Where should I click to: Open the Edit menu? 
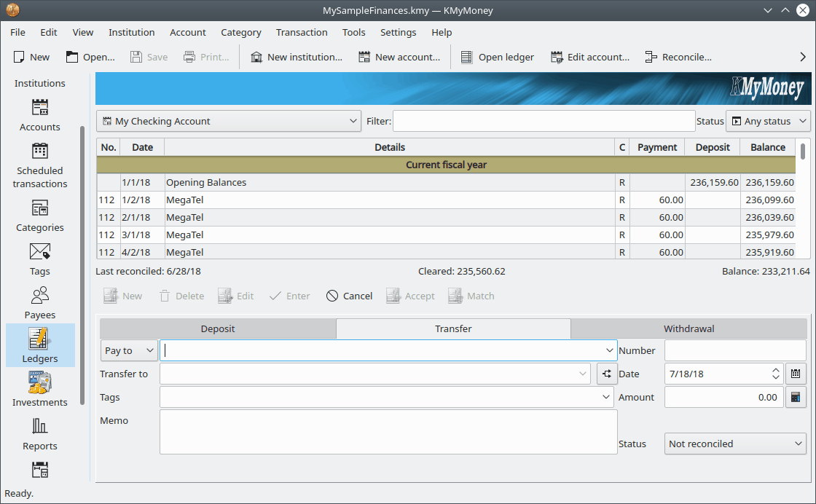(49, 32)
